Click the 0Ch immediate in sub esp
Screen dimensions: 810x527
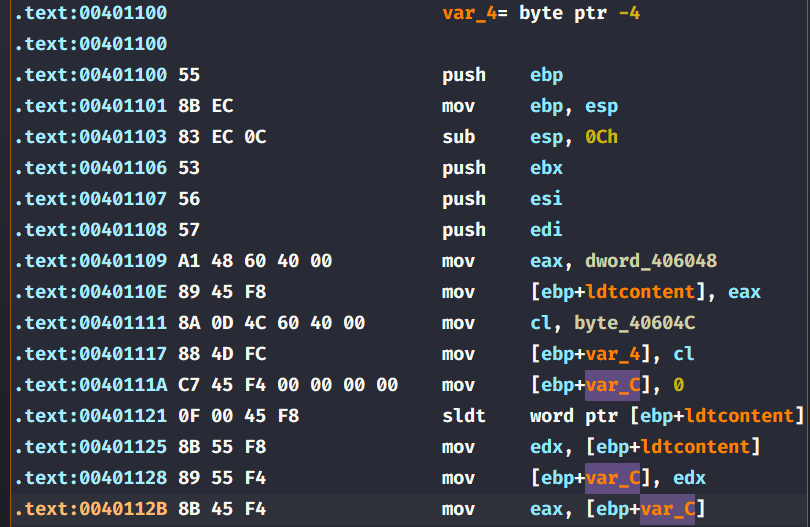pos(601,137)
